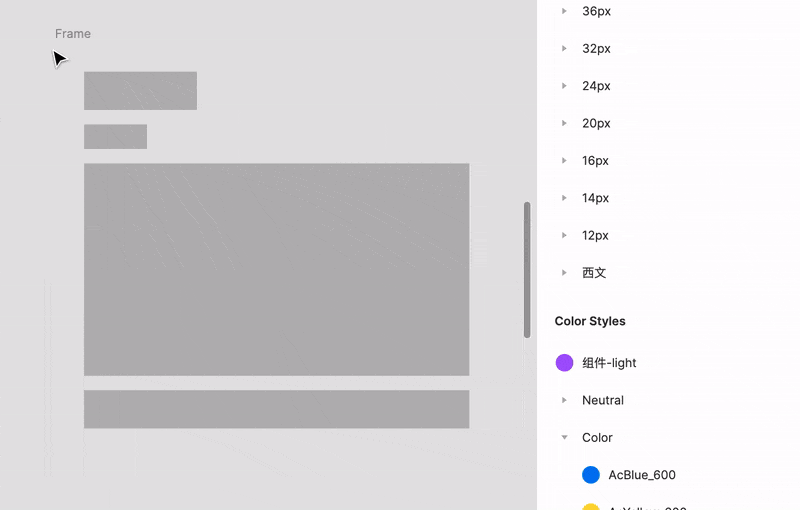
Task: Select the AcBlue_600 blue color swatch
Action: 591,475
